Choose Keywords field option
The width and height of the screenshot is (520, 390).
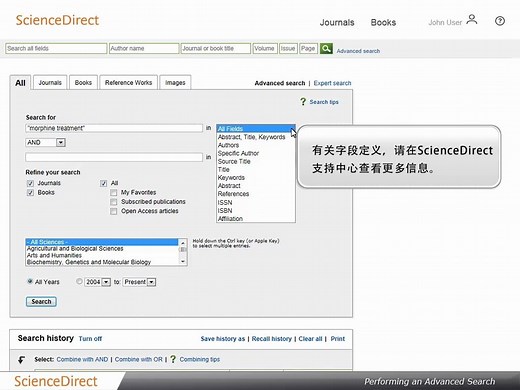256,178
